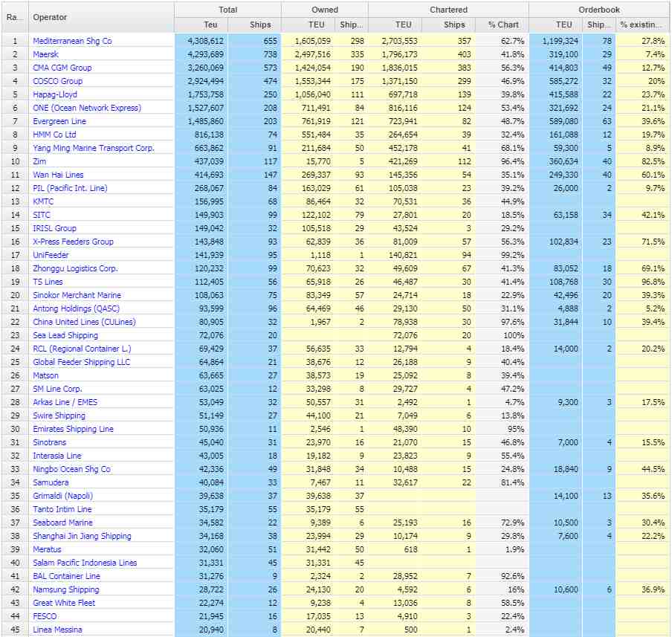
Task: Click the CMA CGM Group link
Action: click(x=62, y=68)
